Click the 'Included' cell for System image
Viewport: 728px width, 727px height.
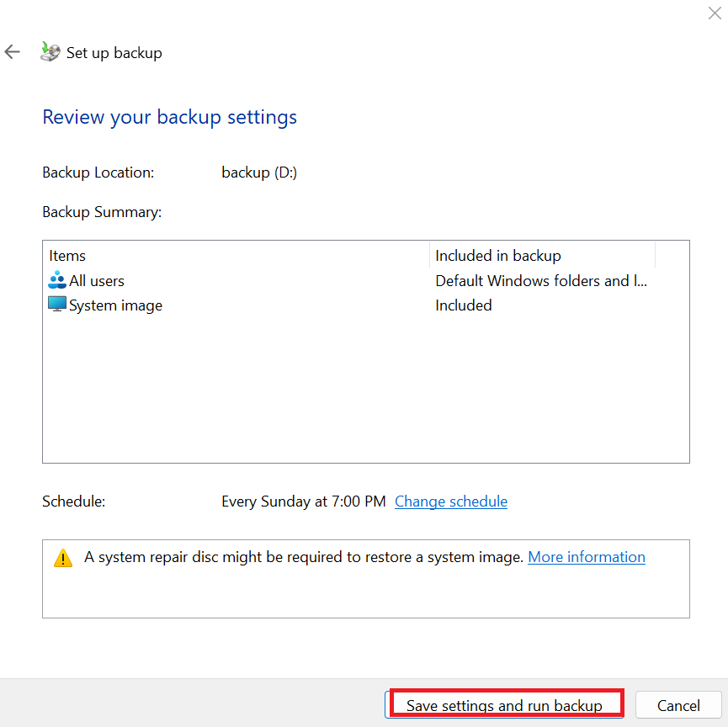464,305
